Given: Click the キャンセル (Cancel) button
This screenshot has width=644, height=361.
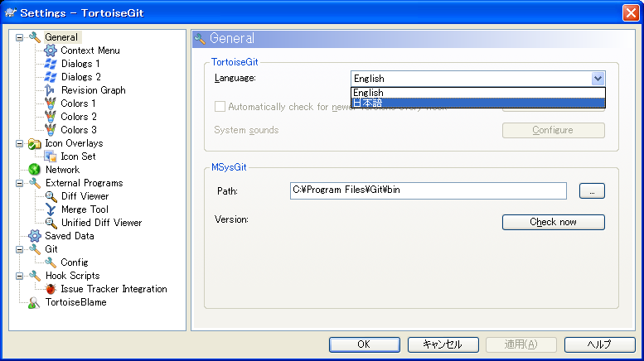Looking at the screenshot, I should (x=443, y=344).
